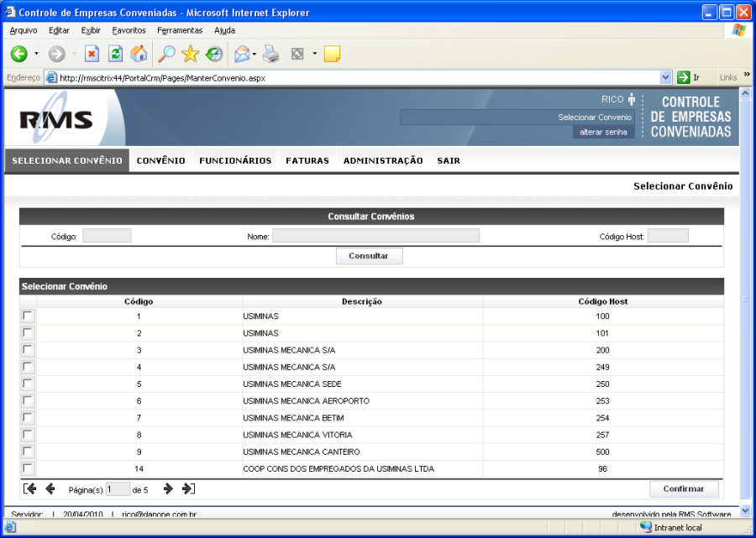The image size is (756, 538).
Task: Open the Arquivo menu
Action: point(24,30)
